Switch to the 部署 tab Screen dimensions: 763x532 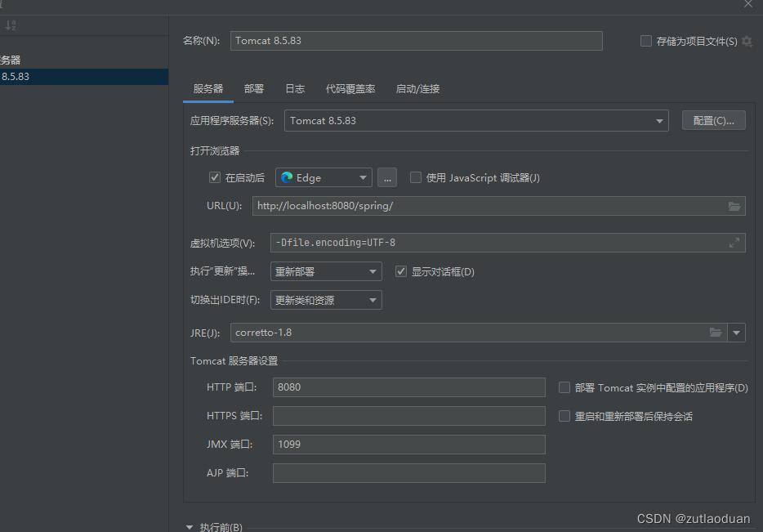tap(254, 89)
